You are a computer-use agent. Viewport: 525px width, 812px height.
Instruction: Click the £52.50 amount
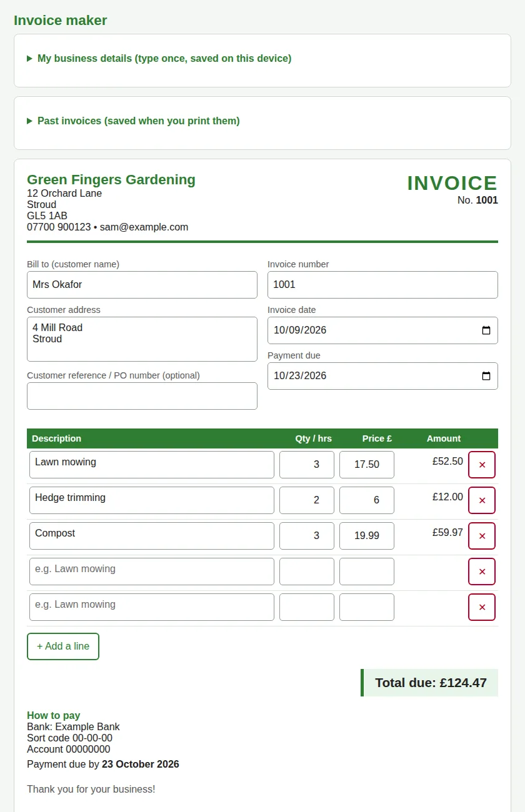447,462
